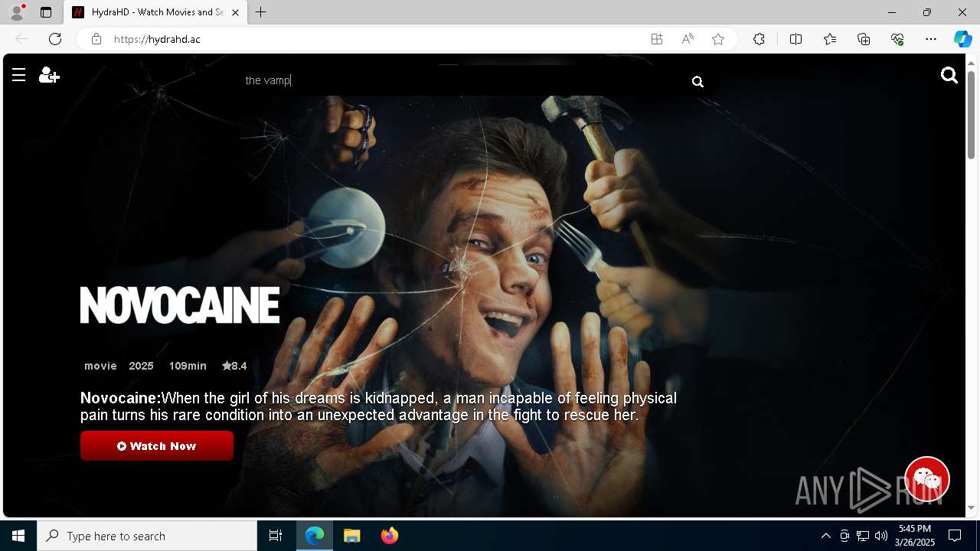Click the Windows taskbar search box

coord(147,536)
